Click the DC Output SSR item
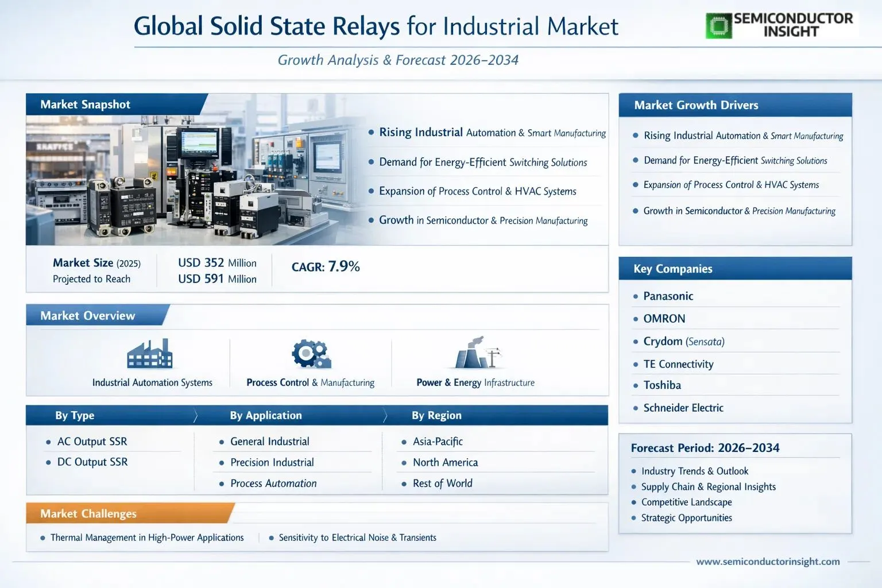The height and width of the screenshot is (588, 882). coord(92,462)
